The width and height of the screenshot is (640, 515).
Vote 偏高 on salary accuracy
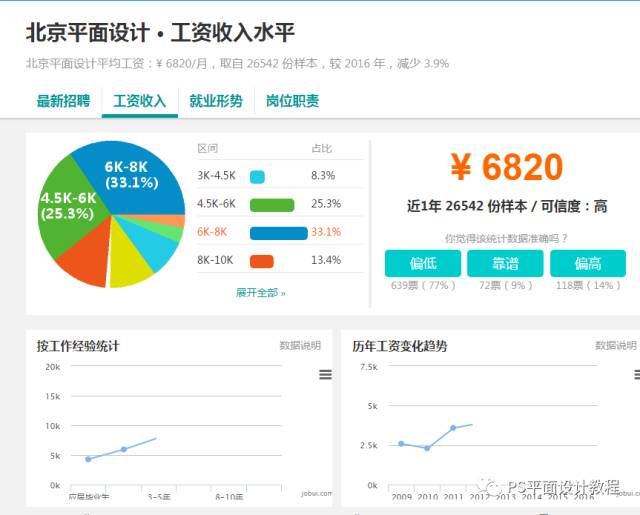point(588,263)
